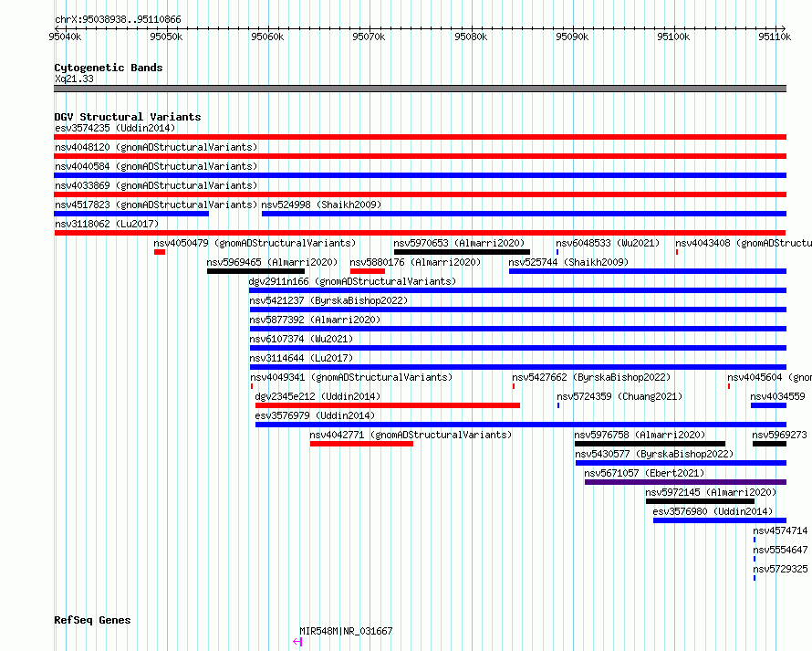This screenshot has height=651, width=812.
Task: Select the short blue nsv4034559 bar
Action: point(768,405)
